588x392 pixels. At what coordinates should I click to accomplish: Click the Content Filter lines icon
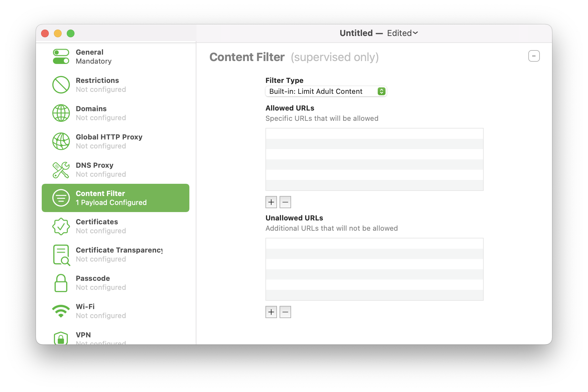pos(61,198)
